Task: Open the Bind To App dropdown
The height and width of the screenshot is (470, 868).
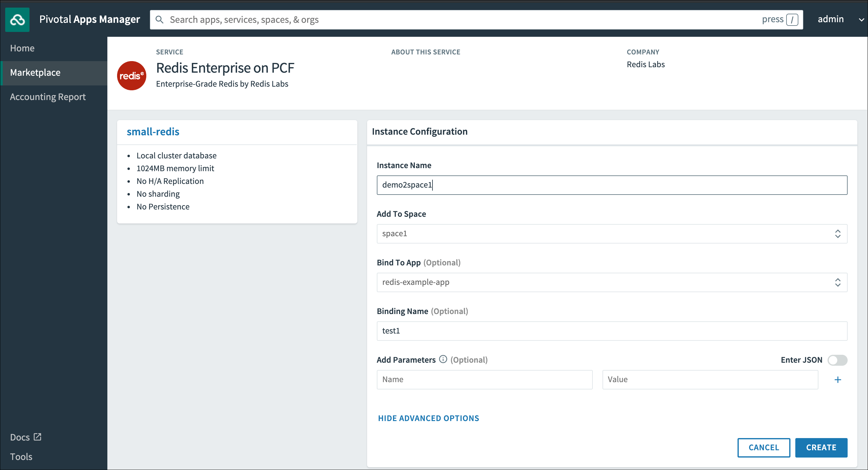Action: 612,282
